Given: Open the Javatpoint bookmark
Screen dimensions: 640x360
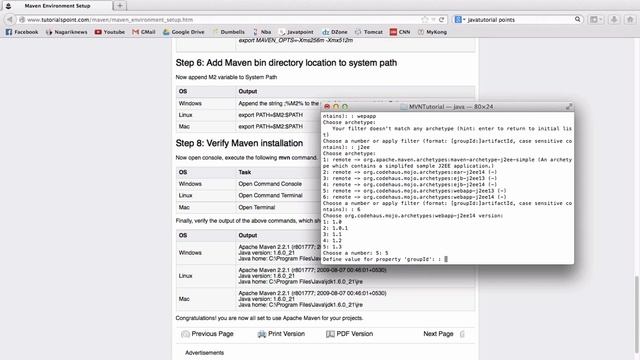Looking at the screenshot, I should coord(296,32).
